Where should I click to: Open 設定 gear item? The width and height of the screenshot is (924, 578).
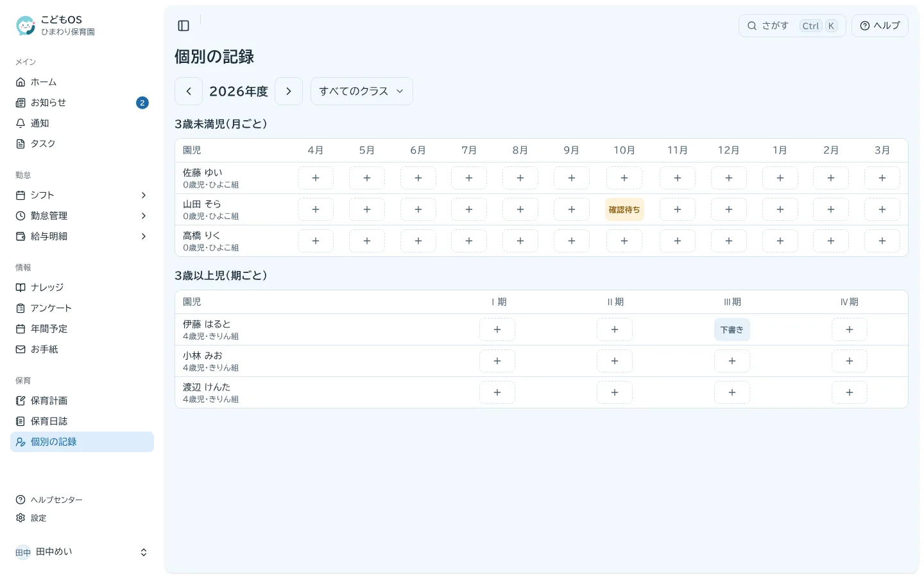pos(82,518)
